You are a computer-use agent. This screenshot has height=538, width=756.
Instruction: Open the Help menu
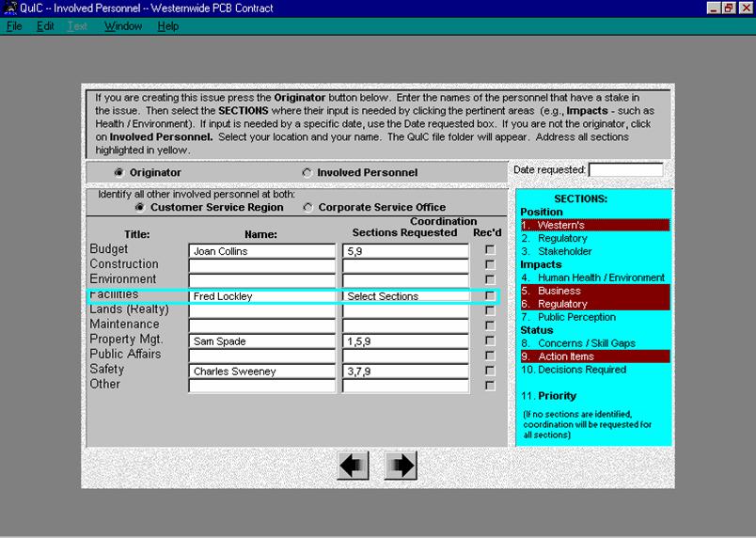click(168, 26)
